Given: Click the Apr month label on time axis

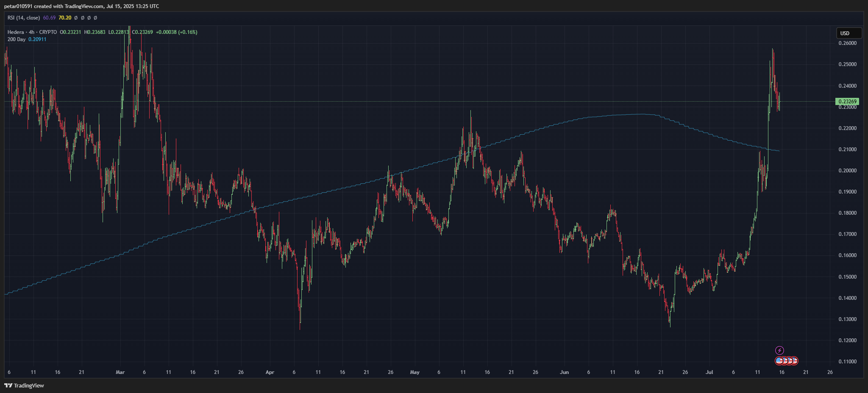Looking at the screenshot, I should click(x=270, y=372).
